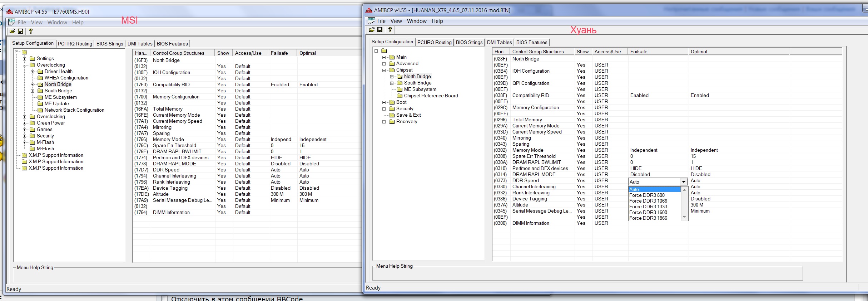
Task: Click the Memory Mode Failsafe value Independent in HUANAN table
Action: tap(644, 150)
